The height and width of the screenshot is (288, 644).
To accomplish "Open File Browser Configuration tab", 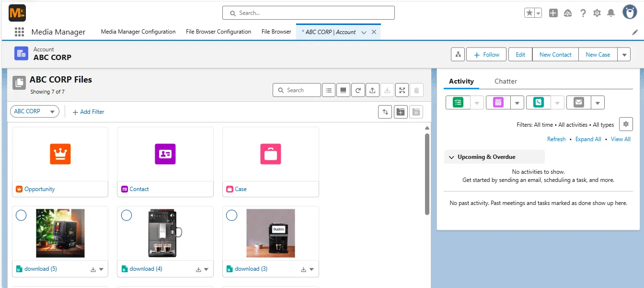I will 218,32.
